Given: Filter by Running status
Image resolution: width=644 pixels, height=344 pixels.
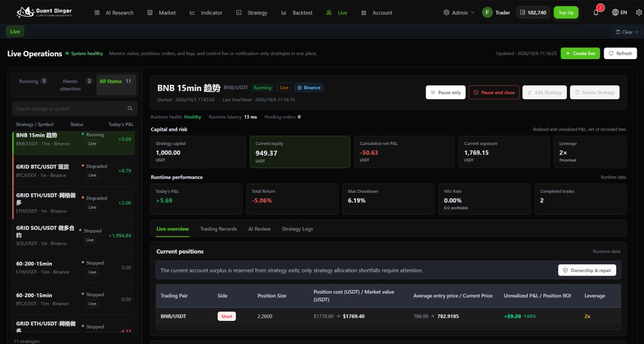Looking at the screenshot, I should pos(33,81).
